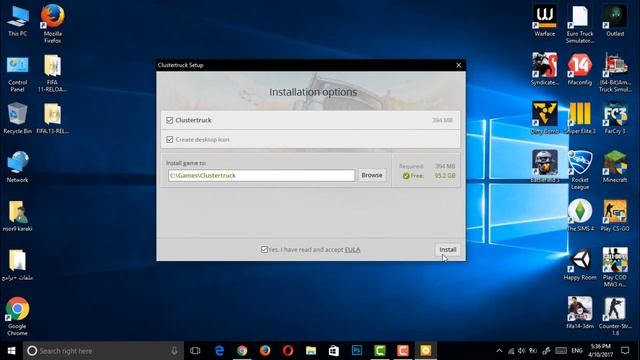
Task: Select the Happy Room Unity shortcut
Action: (580, 264)
